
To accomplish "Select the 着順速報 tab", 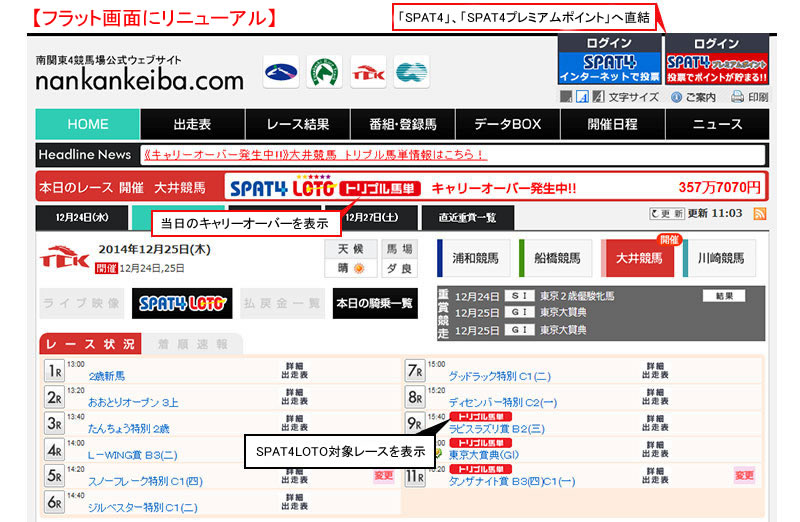I will tap(193, 344).
